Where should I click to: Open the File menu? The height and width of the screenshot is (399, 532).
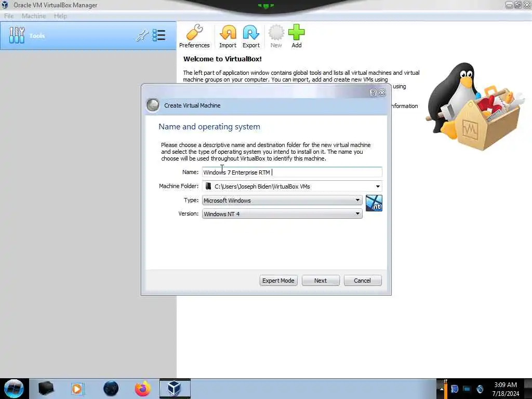pos(9,16)
